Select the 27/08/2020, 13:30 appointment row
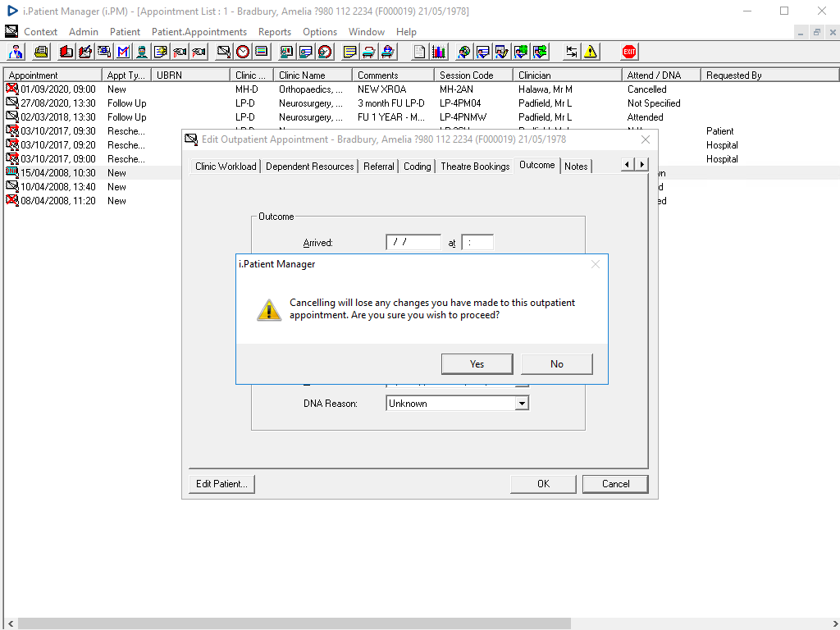The height and width of the screenshot is (630, 840). click(x=422, y=103)
